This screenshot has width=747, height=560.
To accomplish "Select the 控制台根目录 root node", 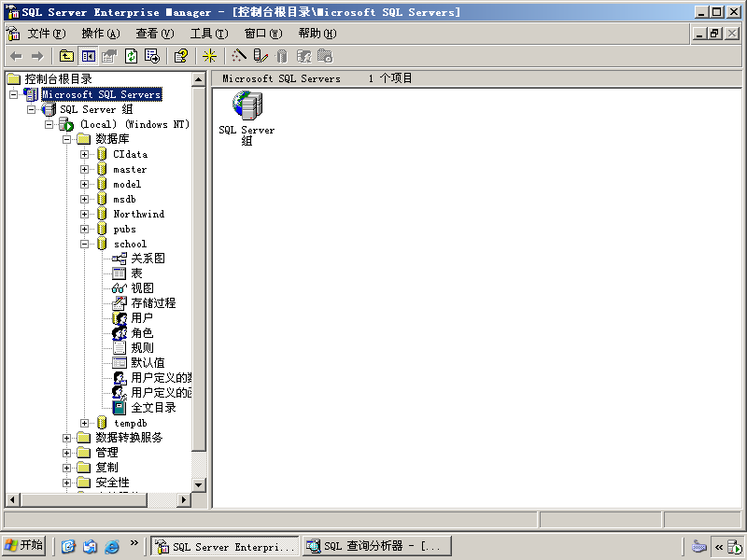I will 58,78.
